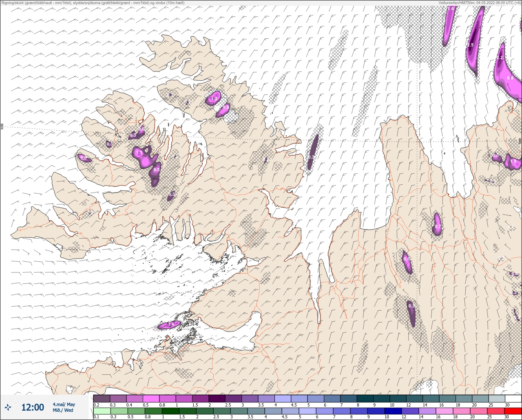Viewport: 522px width, 420px height.
Task: Click the '2.2' snowfall value on the map
Action: (x=500, y=58)
